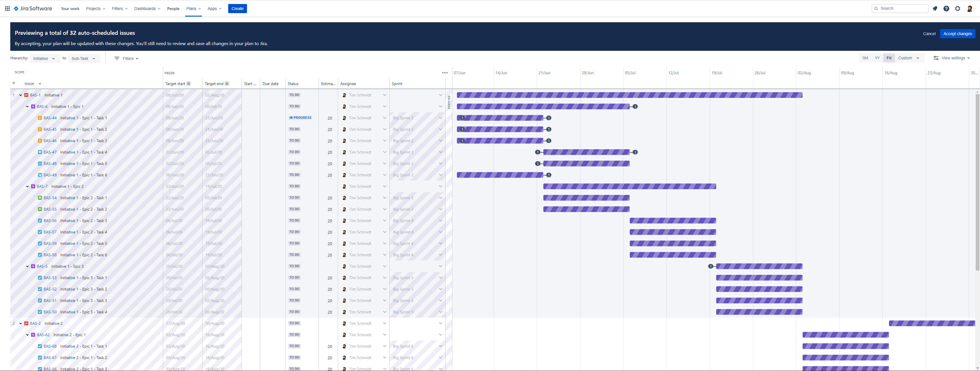Click the BAS-54 story type icon
This screenshot has width=980, height=371.
point(40,198)
